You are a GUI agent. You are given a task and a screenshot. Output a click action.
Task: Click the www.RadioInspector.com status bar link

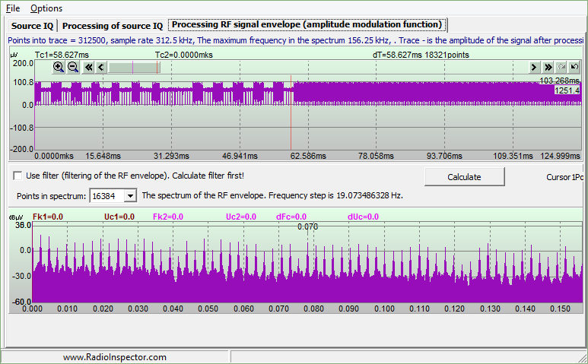(x=114, y=356)
